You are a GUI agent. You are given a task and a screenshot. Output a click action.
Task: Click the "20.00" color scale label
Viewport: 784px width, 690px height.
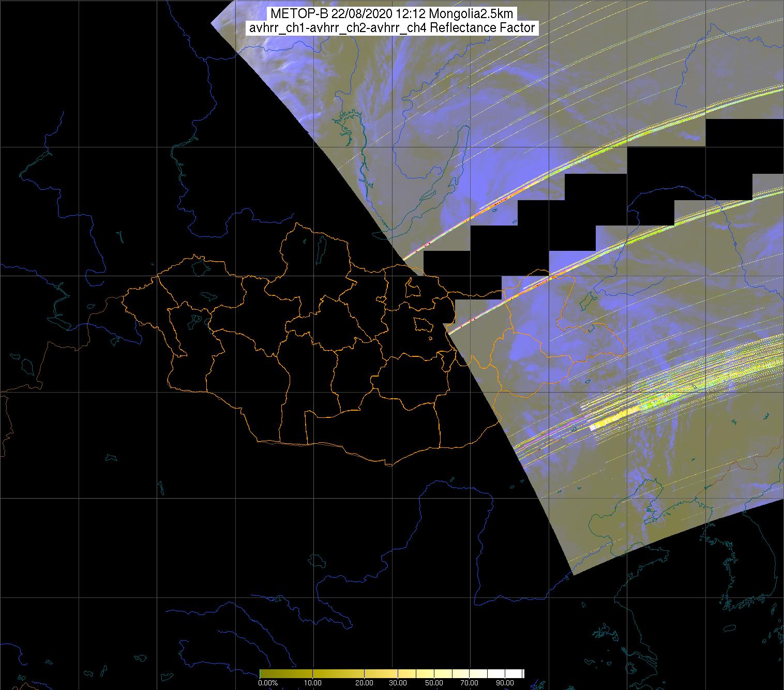pos(365,683)
